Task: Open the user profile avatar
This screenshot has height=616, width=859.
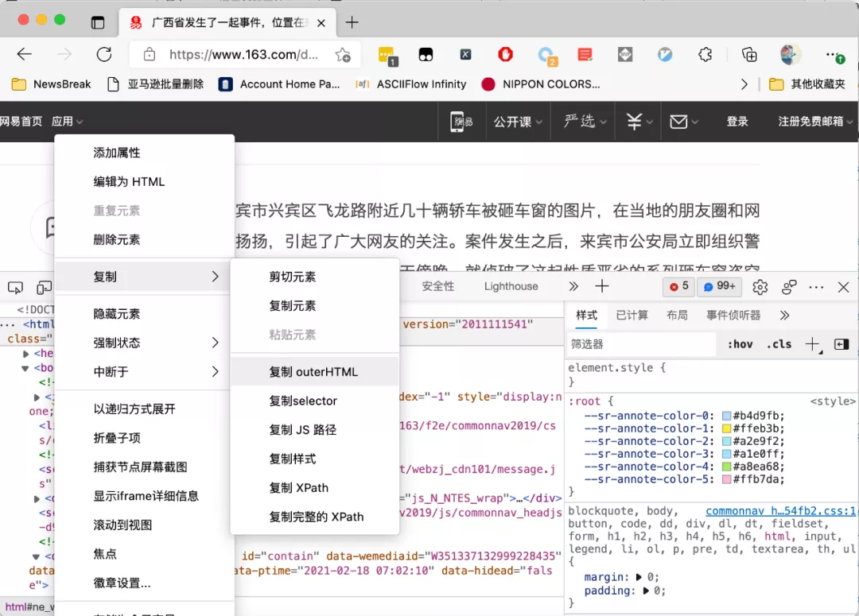Action: tap(790, 54)
